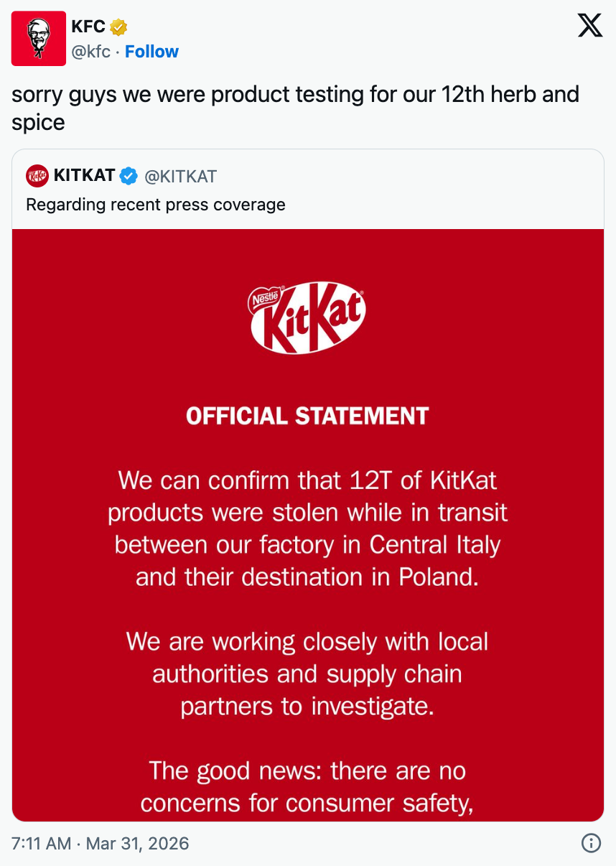Click the X logo

click(x=589, y=27)
